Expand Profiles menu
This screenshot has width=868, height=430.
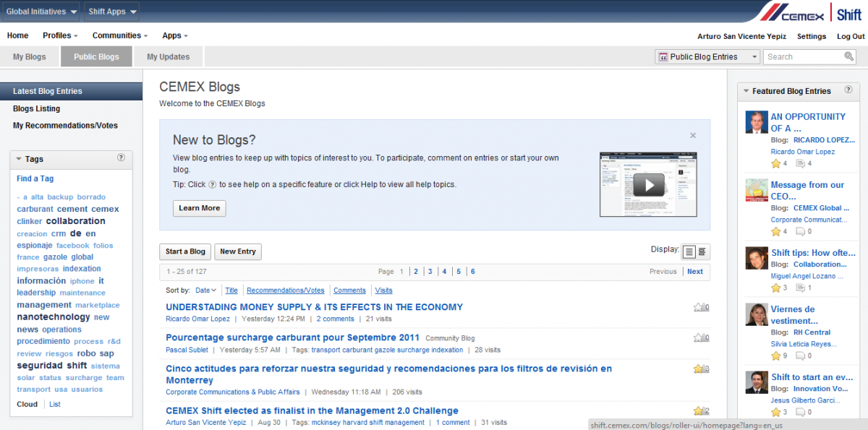click(x=61, y=35)
